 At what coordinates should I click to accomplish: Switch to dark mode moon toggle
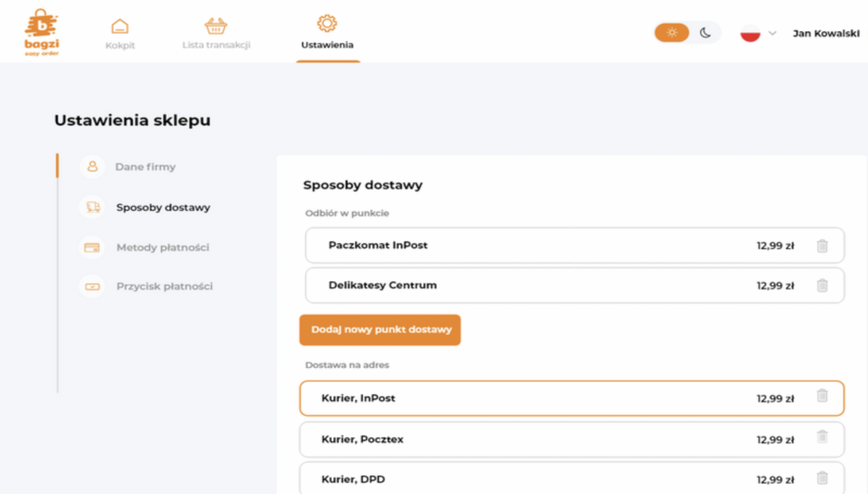coord(704,33)
